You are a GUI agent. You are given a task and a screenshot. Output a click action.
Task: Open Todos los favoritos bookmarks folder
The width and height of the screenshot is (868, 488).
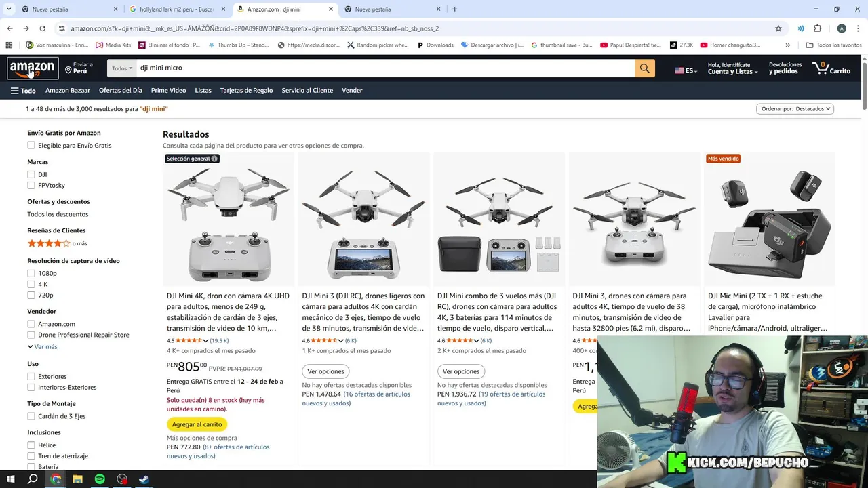tap(833, 45)
